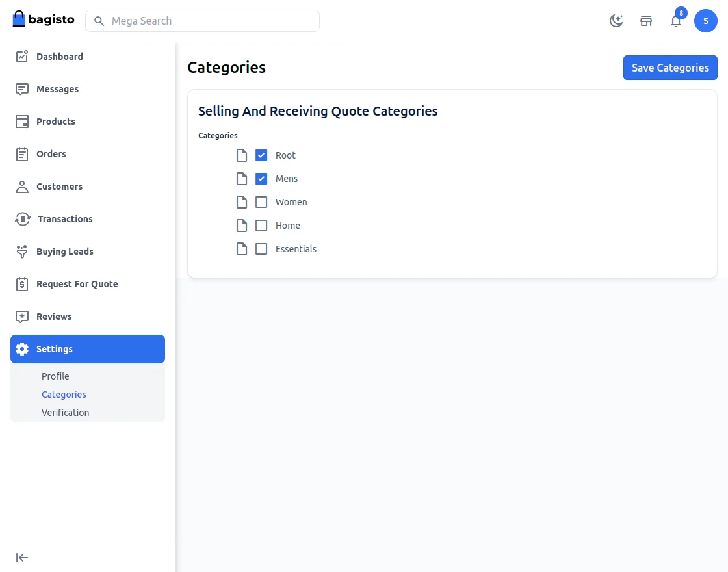Uncheck the Root category checkbox
This screenshot has height=572, width=728.
coord(261,155)
